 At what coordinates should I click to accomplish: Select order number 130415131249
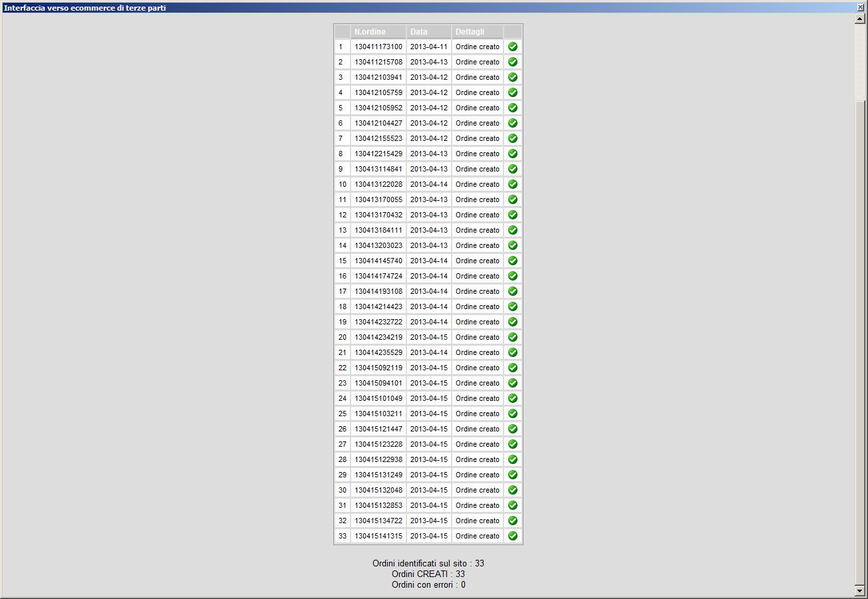click(x=378, y=475)
